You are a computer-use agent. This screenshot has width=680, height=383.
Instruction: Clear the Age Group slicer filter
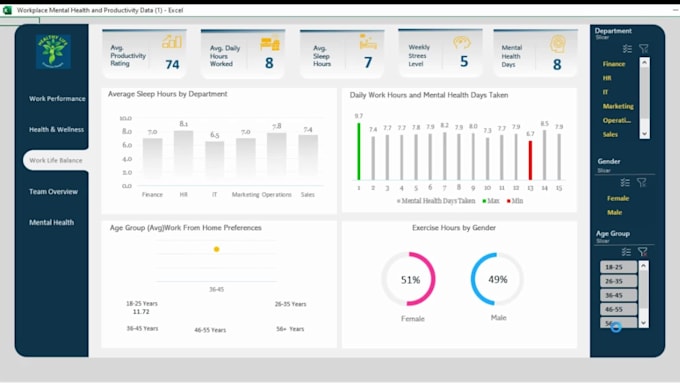pyautogui.click(x=642, y=252)
